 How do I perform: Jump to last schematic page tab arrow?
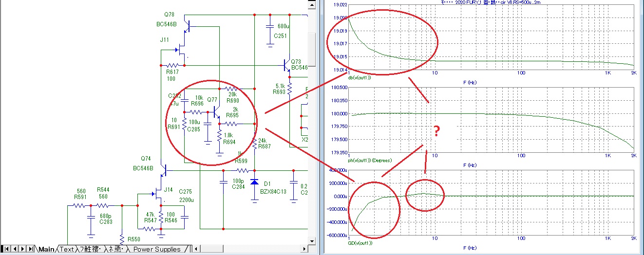coord(31,249)
